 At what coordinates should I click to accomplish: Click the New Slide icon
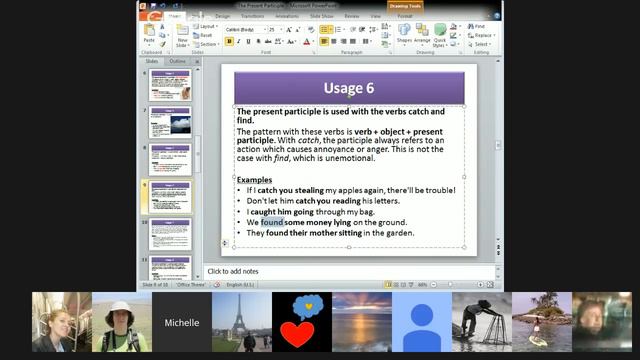[182, 30]
